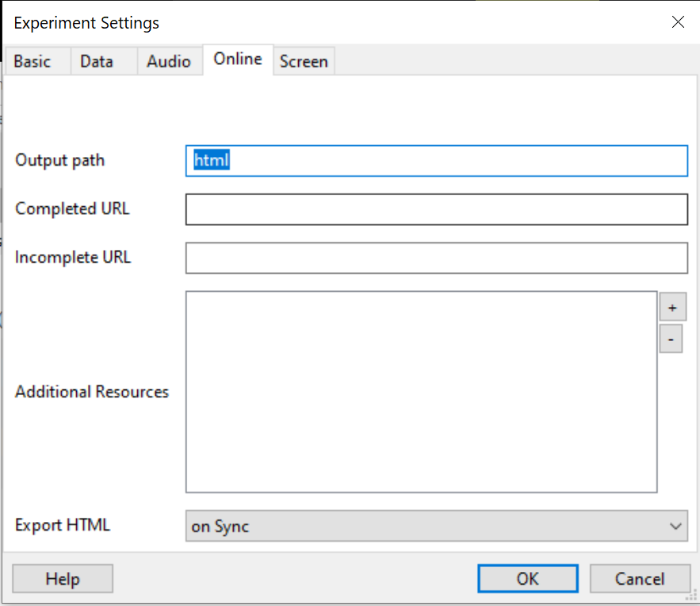Add an additional resource with plus button
Screen dimensions: 700x606
pyautogui.click(x=672, y=307)
